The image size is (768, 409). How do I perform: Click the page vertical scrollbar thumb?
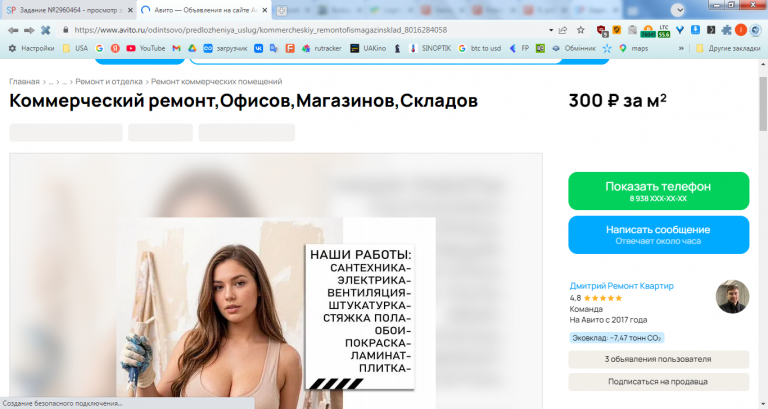click(763, 104)
